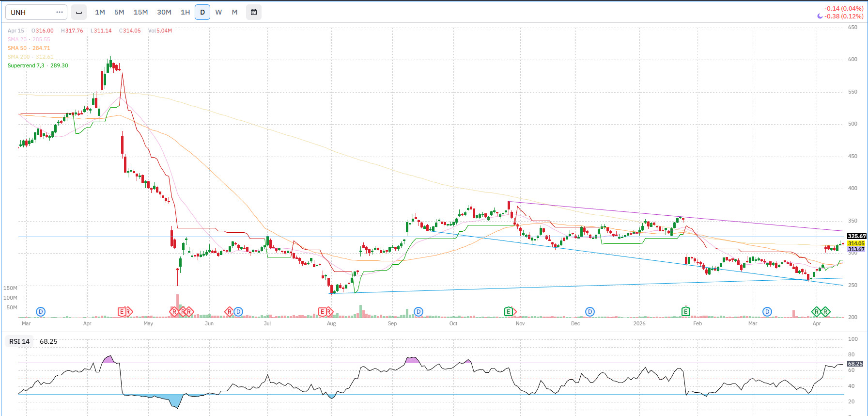Click the rightmost green rating marker in April

tap(825, 311)
